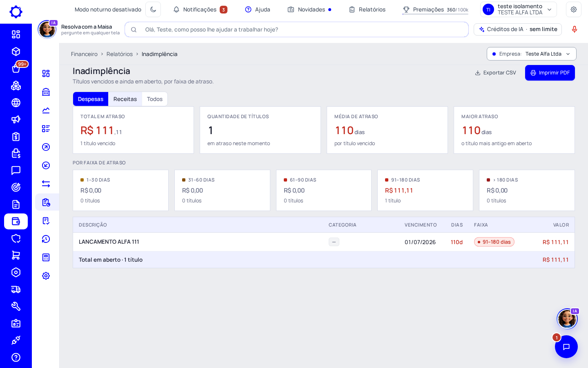Viewport: 588px width, 368px height.
Task: Switch to the Todos tab
Action: 155,99
